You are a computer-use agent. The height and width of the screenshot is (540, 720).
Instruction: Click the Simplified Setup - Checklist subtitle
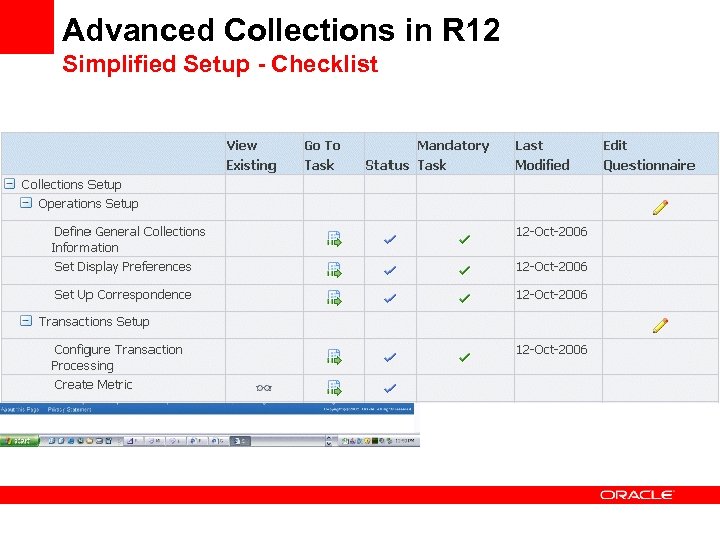click(220, 64)
